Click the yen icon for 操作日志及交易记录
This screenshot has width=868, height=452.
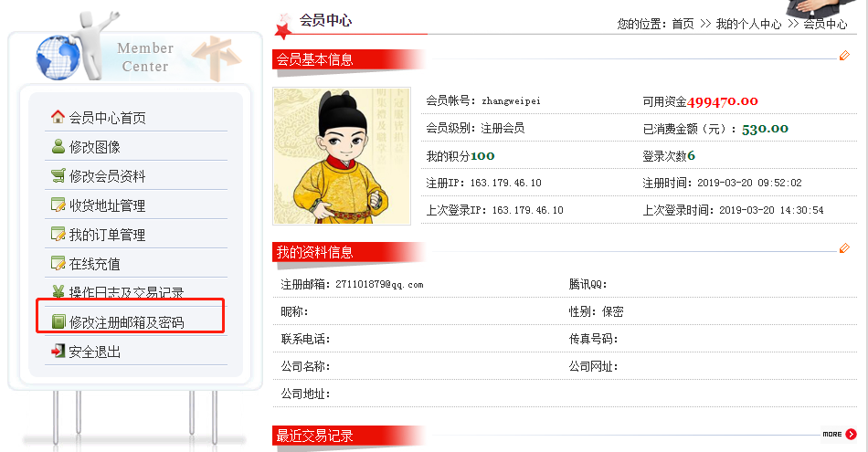(58, 291)
